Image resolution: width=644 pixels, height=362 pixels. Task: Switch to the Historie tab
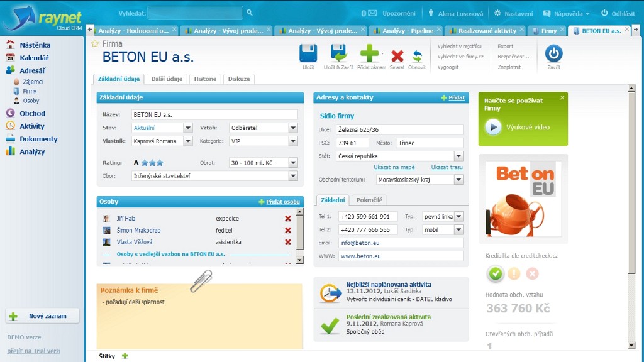coord(206,79)
